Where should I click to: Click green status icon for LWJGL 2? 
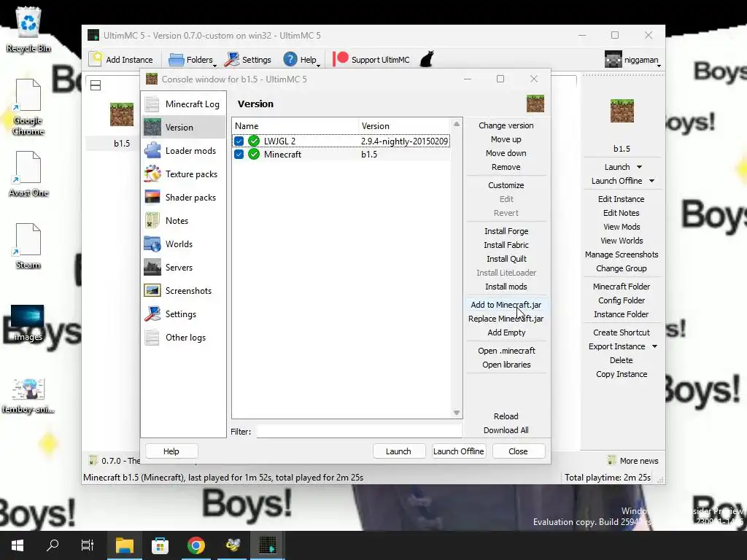(x=254, y=141)
